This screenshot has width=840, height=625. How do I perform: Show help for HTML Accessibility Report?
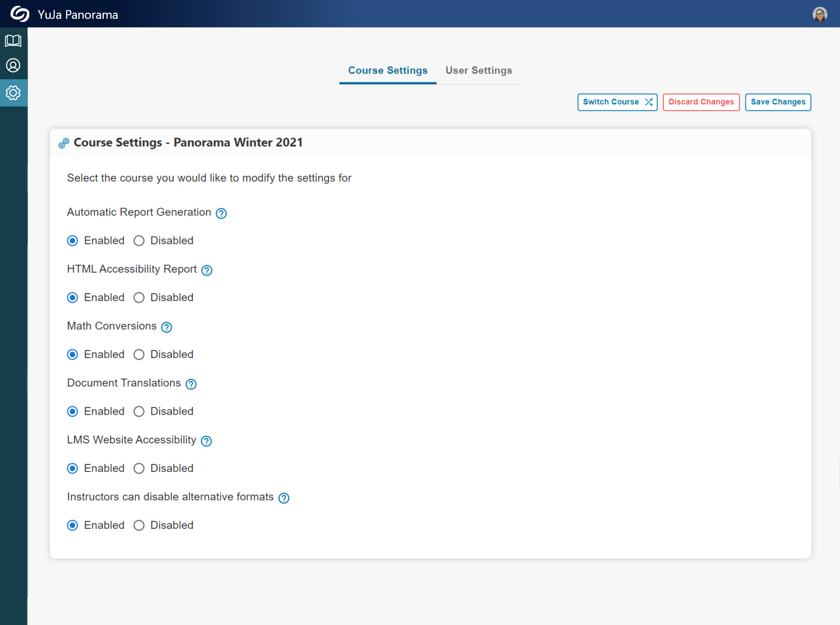pyautogui.click(x=207, y=270)
